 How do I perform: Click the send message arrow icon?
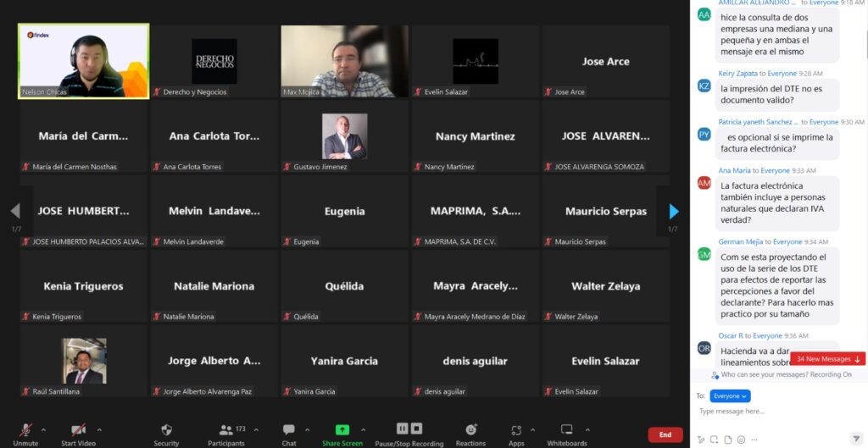854,440
